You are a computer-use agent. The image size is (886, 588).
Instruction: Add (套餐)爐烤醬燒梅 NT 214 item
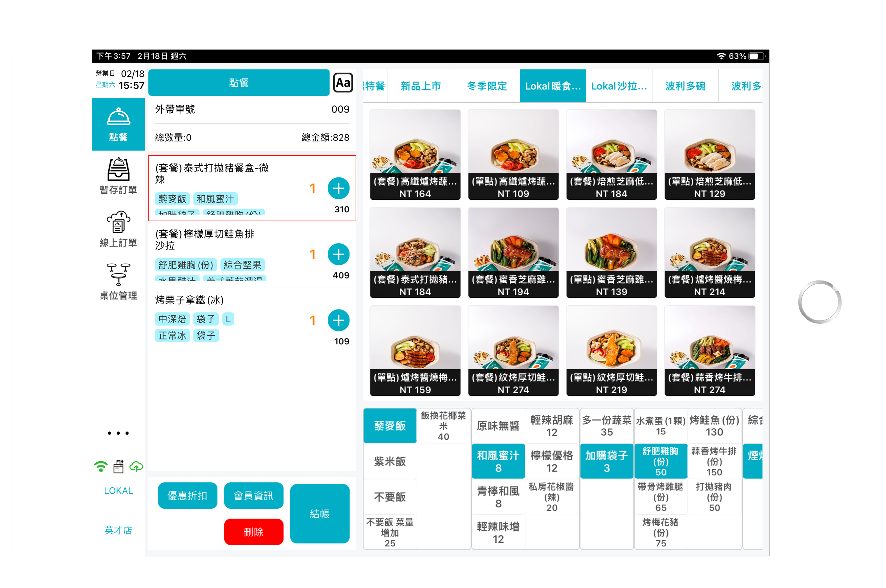709,252
